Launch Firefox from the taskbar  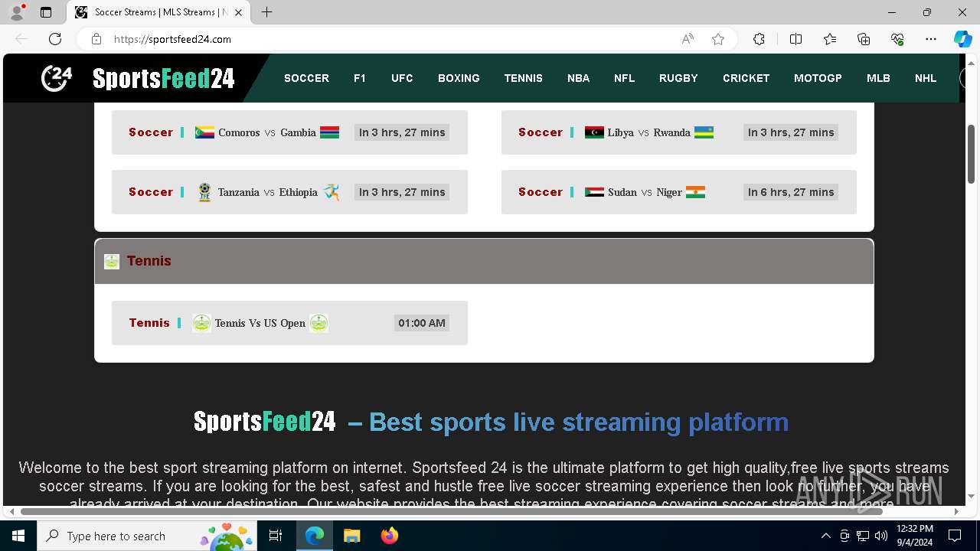[x=389, y=536]
